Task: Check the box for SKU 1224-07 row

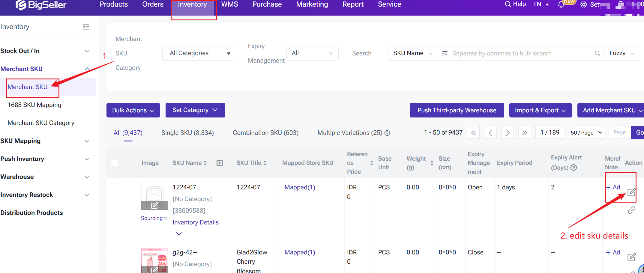Action: pos(115,187)
